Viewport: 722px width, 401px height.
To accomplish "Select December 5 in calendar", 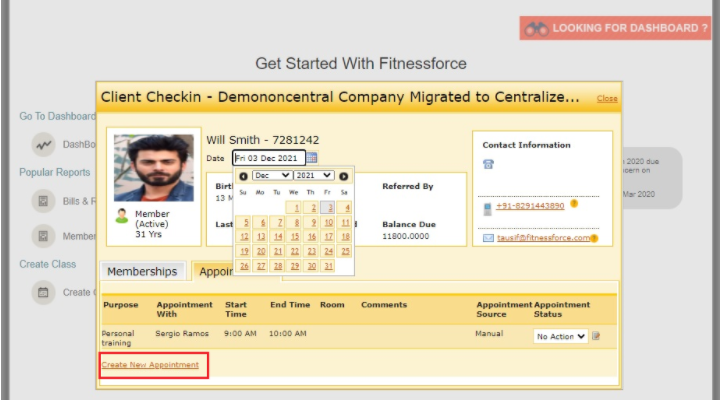I will (245, 222).
